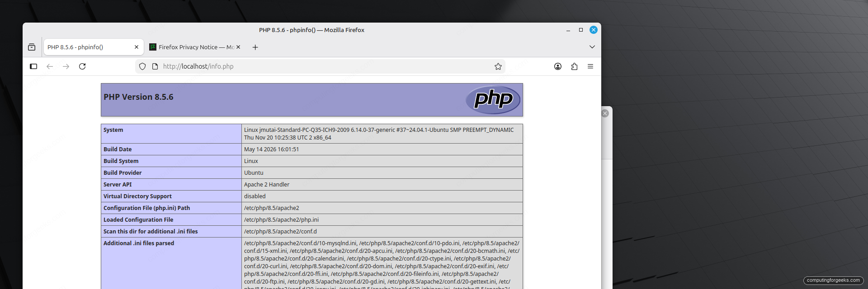Show site information page icon
Viewport: 868px width, 289px height.
[155, 66]
